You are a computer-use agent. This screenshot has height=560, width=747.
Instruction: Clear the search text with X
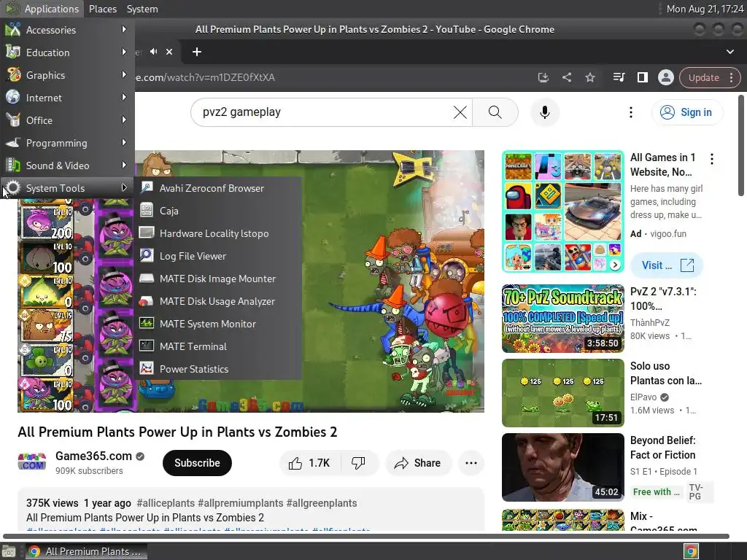pyautogui.click(x=460, y=112)
